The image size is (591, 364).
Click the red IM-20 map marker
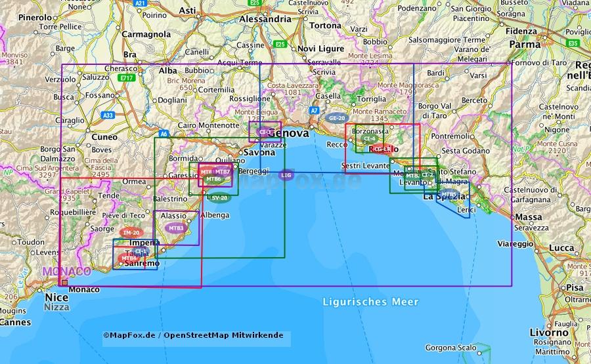[131, 232]
